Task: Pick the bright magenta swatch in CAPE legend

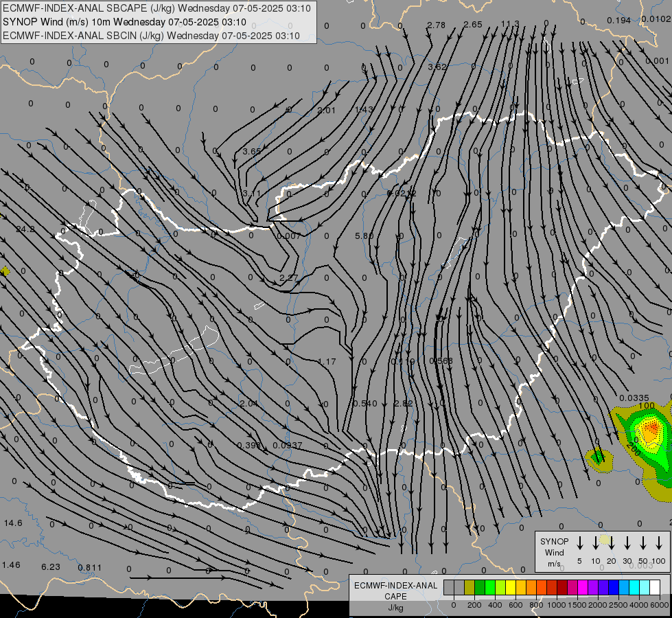Action: coord(583,588)
